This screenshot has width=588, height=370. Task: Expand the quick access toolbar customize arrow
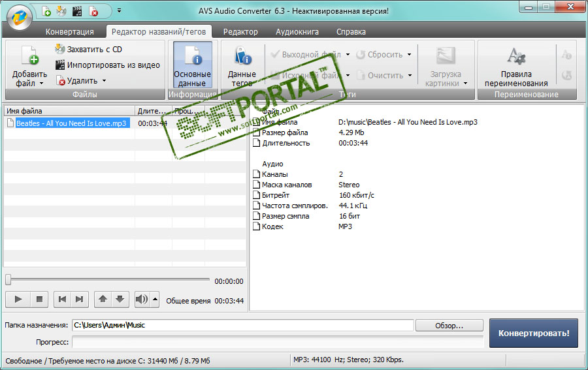[119, 11]
